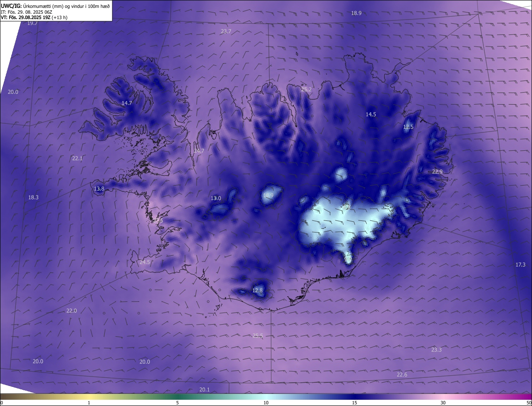Click the 13.8 value on the western peninsula tip
This screenshot has height=406, width=532.
click(x=99, y=188)
